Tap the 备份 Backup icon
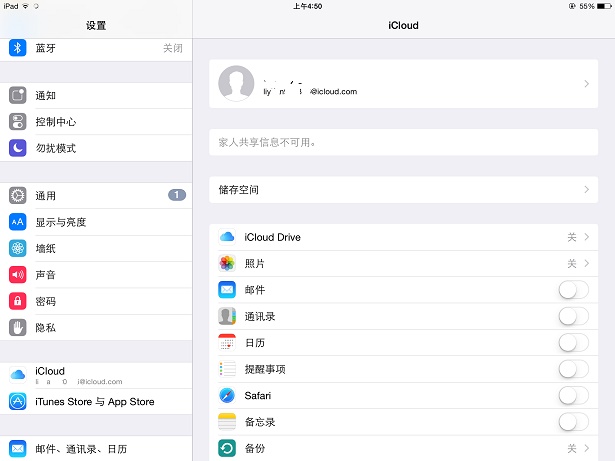This screenshot has height=461, width=615. [x=227, y=448]
